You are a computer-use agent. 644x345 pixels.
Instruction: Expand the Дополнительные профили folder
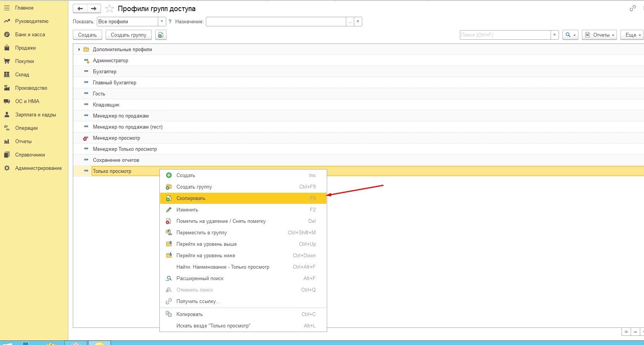tap(79, 49)
